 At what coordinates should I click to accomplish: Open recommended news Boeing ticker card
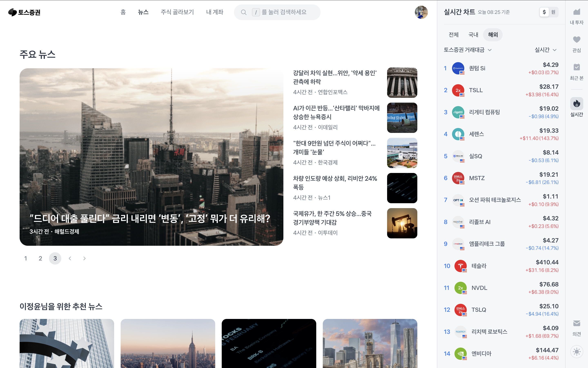269,343
